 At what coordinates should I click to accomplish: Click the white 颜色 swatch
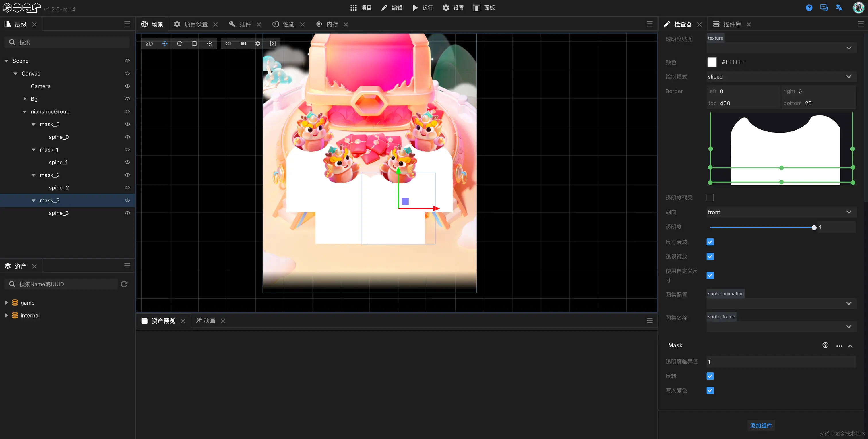[x=712, y=62]
